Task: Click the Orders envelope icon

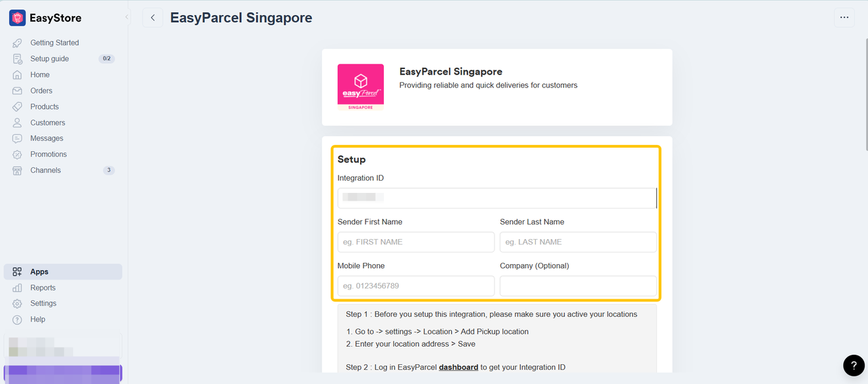Action: 17,91
